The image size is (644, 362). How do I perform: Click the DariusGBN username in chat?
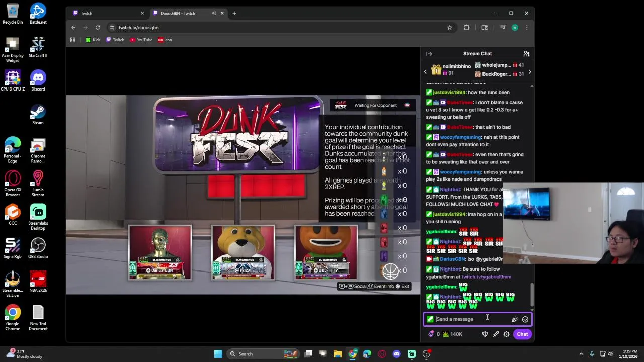point(452,259)
